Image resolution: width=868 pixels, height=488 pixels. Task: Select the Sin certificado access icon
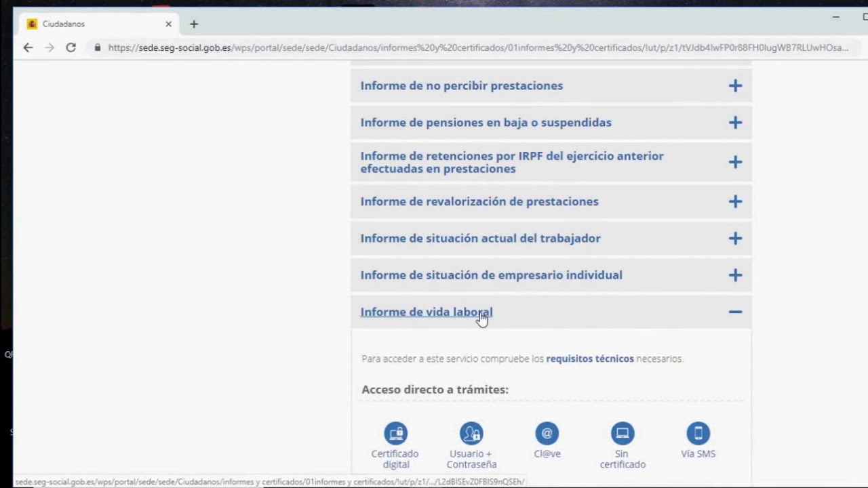pos(622,433)
